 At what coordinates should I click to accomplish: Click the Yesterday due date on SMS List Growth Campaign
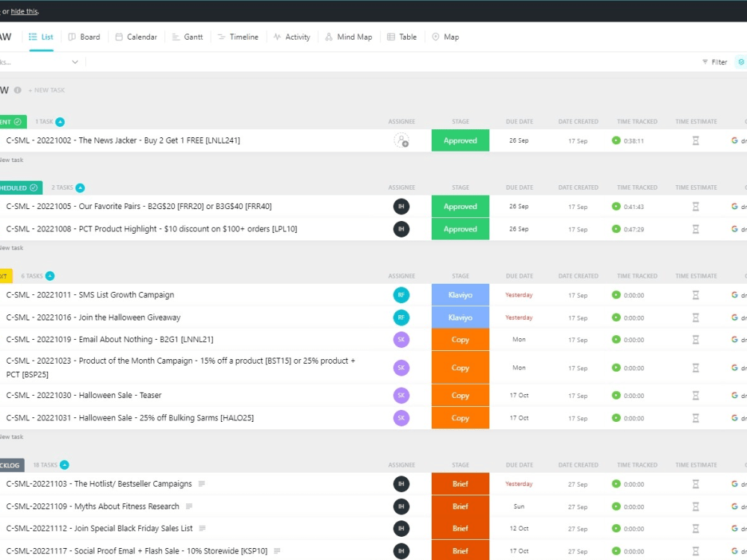(x=518, y=294)
